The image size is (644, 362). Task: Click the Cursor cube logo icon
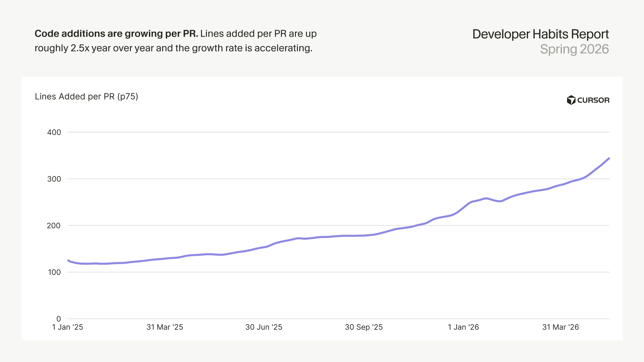click(571, 100)
